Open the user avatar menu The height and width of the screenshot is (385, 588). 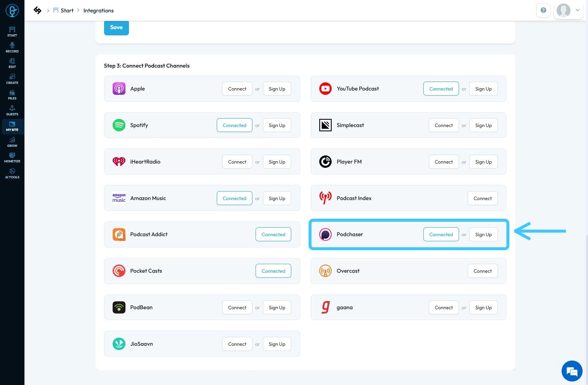(564, 10)
